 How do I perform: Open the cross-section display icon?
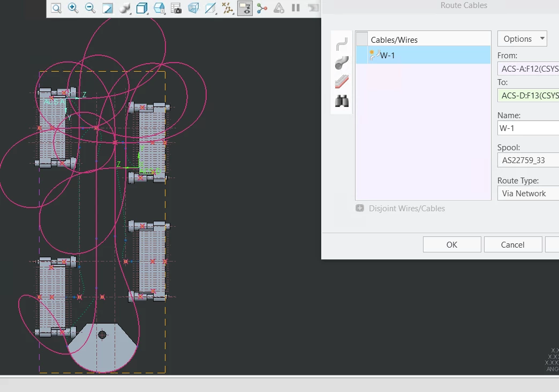210,8
